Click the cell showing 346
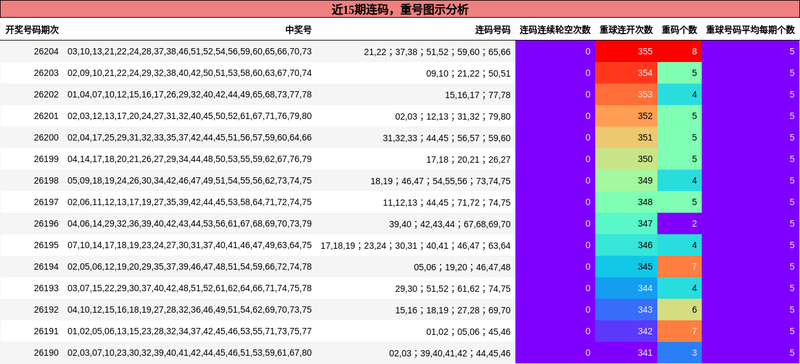The image size is (800, 364). pyautogui.click(x=627, y=246)
